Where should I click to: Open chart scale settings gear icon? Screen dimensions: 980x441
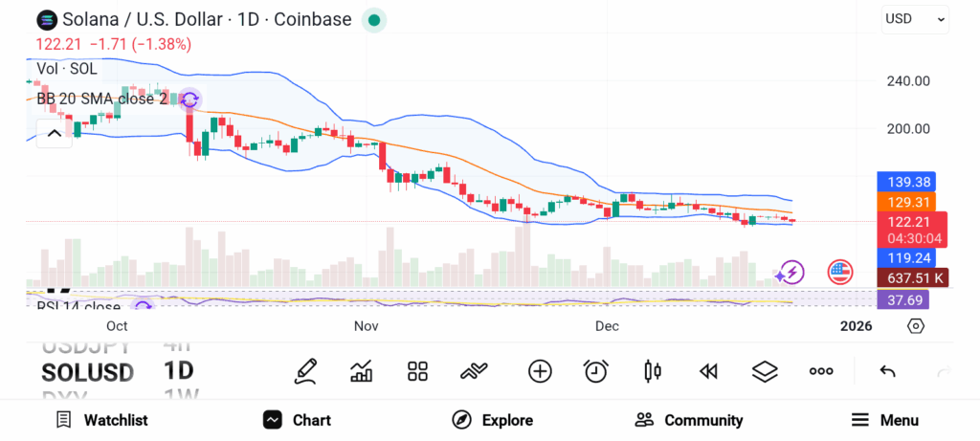tap(916, 326)
